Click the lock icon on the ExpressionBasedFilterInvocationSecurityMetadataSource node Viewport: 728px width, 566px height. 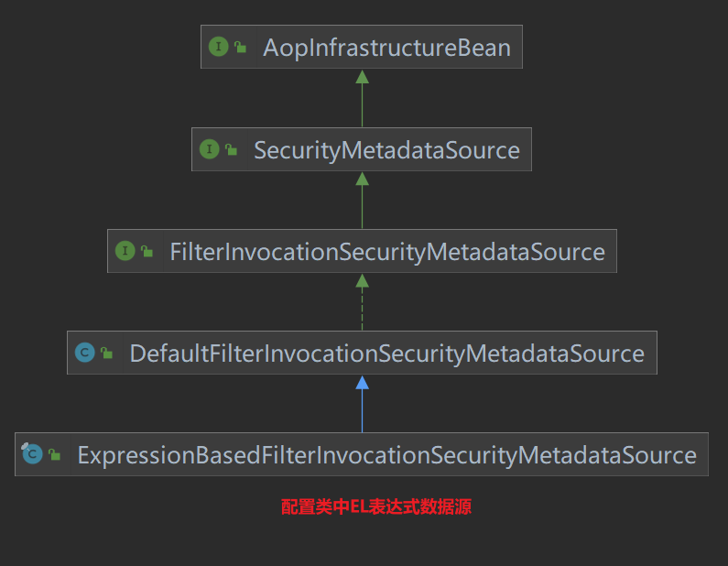[x=55, y=455]
